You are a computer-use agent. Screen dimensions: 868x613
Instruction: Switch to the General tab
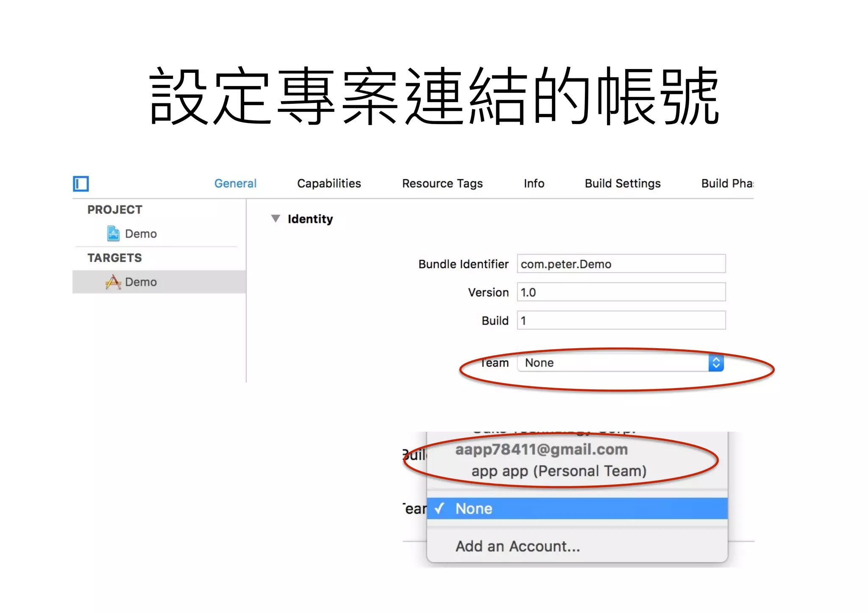(235, 183)
